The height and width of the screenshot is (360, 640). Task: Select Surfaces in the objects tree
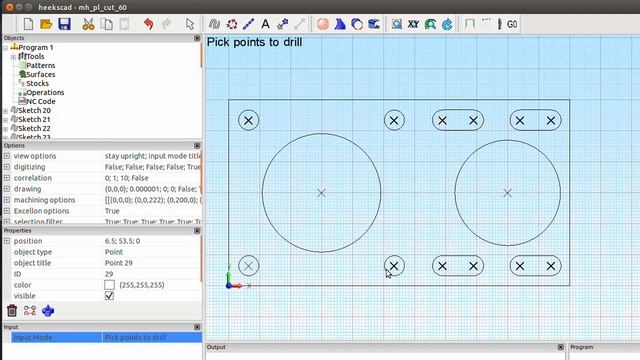tap(40, 74)
